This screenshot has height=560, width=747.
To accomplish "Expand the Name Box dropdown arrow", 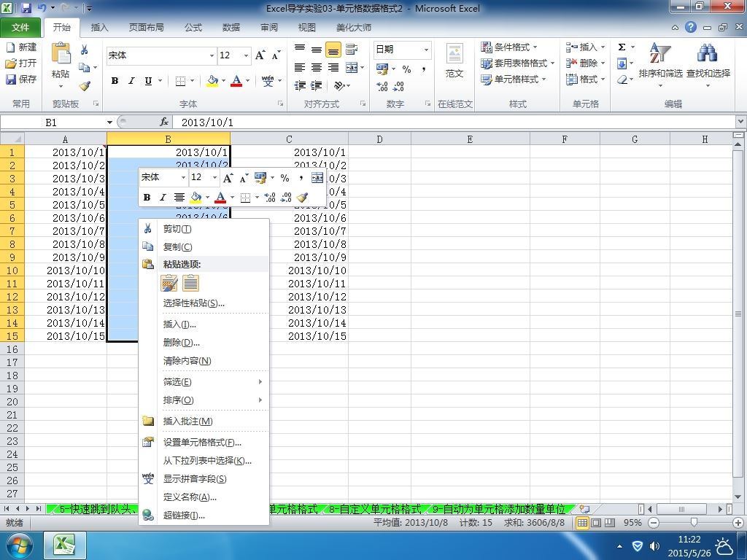I will point(109,122).
